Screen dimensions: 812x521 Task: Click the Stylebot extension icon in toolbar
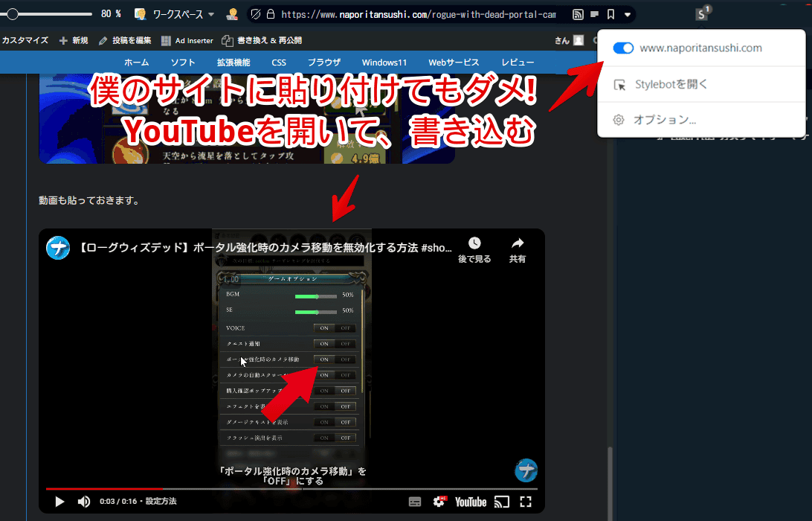702,14
